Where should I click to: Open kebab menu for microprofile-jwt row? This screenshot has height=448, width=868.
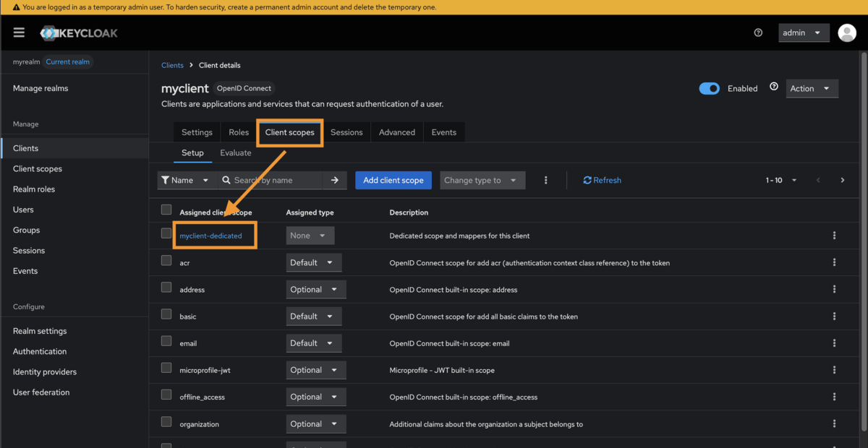835,369
